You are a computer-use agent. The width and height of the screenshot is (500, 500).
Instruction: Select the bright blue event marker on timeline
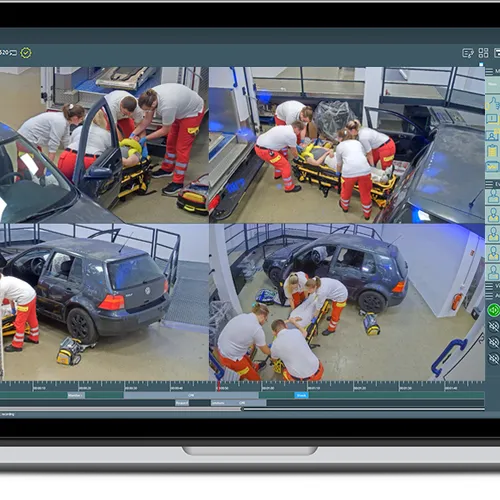coord(301,395)
